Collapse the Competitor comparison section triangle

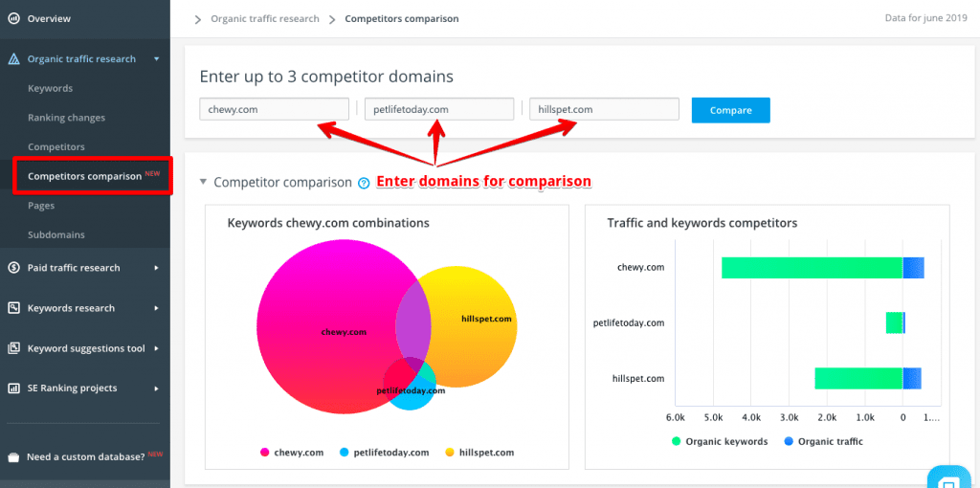(x=203, y=182)
